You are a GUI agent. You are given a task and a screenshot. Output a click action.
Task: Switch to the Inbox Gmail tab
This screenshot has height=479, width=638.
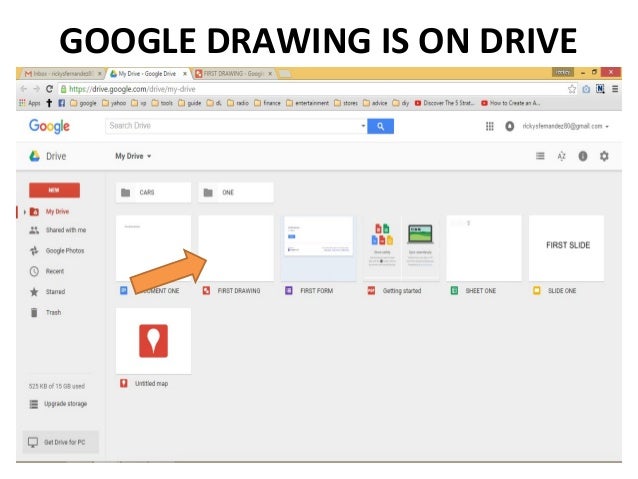coord(62,74)
